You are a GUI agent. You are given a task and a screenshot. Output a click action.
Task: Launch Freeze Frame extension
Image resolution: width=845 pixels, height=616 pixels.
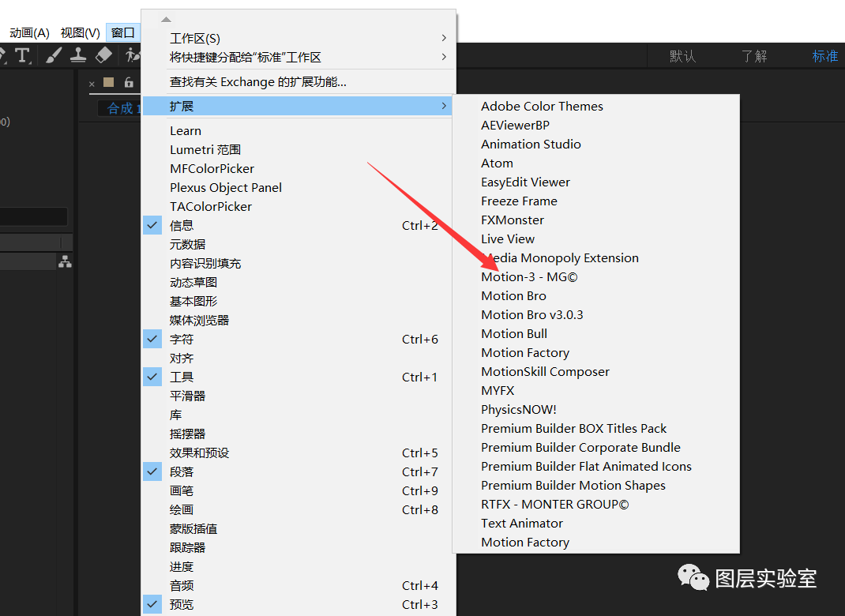[x=596, y=201]
